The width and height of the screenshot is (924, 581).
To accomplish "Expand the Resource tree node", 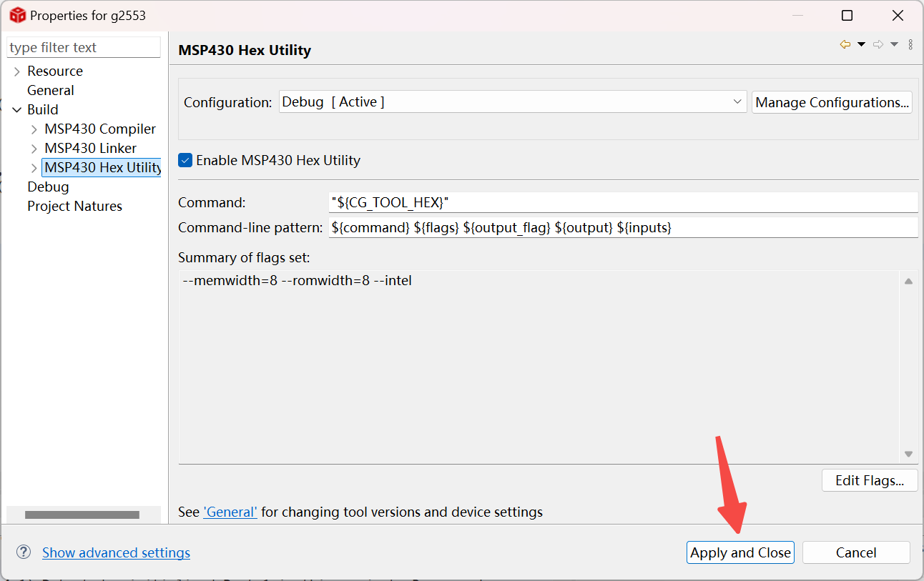I will (x=17, y=71).
